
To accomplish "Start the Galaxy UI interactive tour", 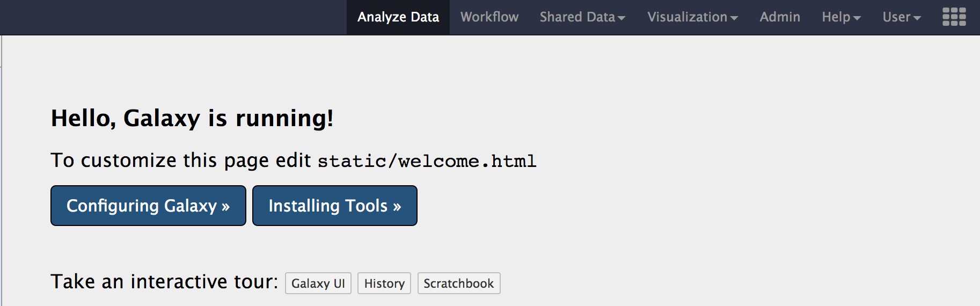I will coord(318,283).
